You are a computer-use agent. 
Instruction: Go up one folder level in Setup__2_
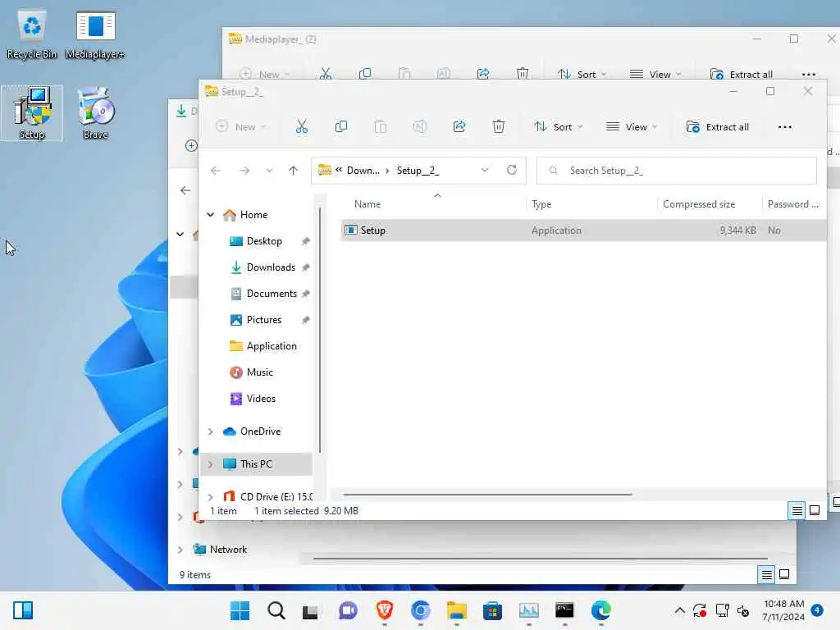click(x=293, y=171)
